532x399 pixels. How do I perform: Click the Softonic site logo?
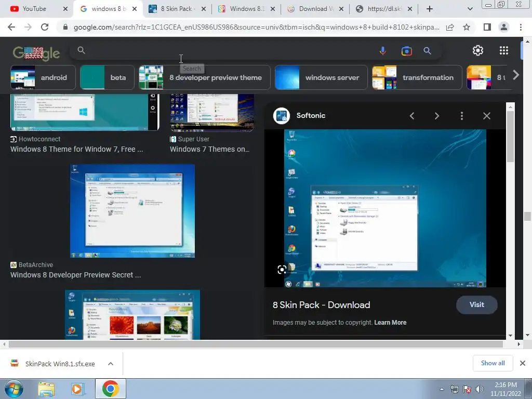click(x=282, y=116)
